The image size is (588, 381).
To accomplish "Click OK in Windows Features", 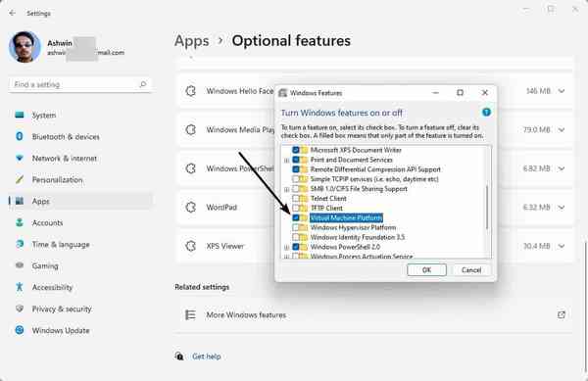I will [426, 269].
